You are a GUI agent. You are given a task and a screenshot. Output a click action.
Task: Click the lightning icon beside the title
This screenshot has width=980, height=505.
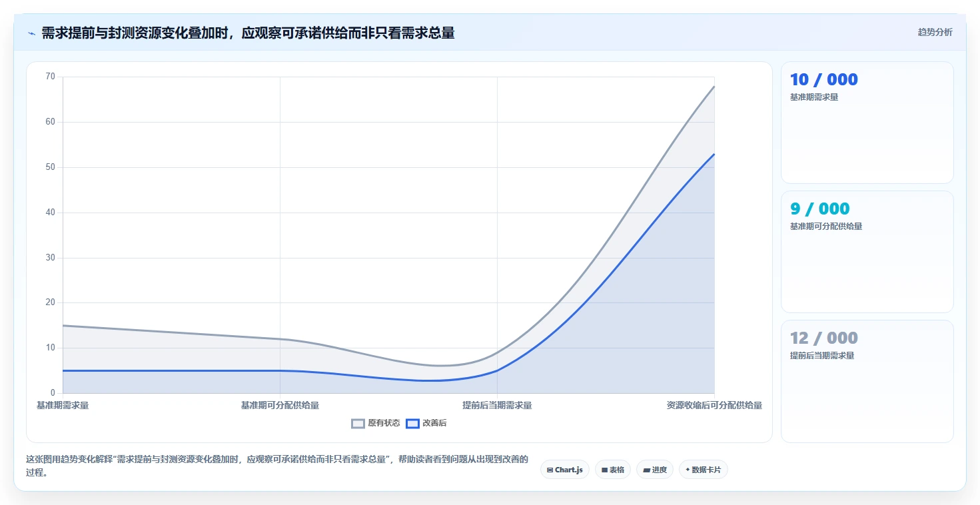coord(31,33)
